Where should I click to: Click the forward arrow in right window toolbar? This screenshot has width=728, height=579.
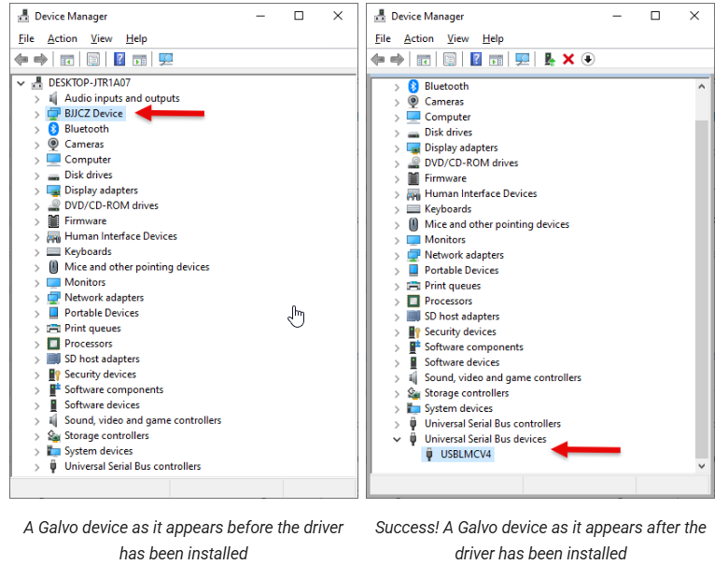397,59
